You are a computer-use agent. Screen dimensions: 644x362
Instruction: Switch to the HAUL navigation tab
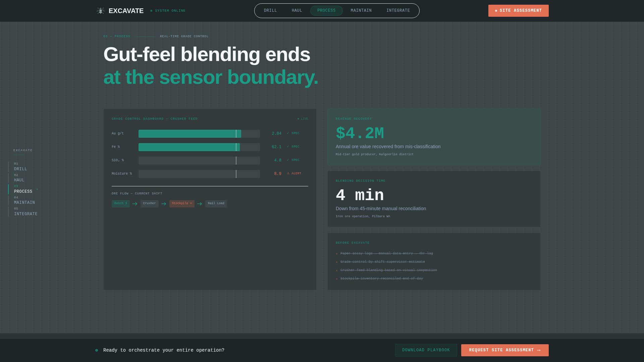(297, 10)
